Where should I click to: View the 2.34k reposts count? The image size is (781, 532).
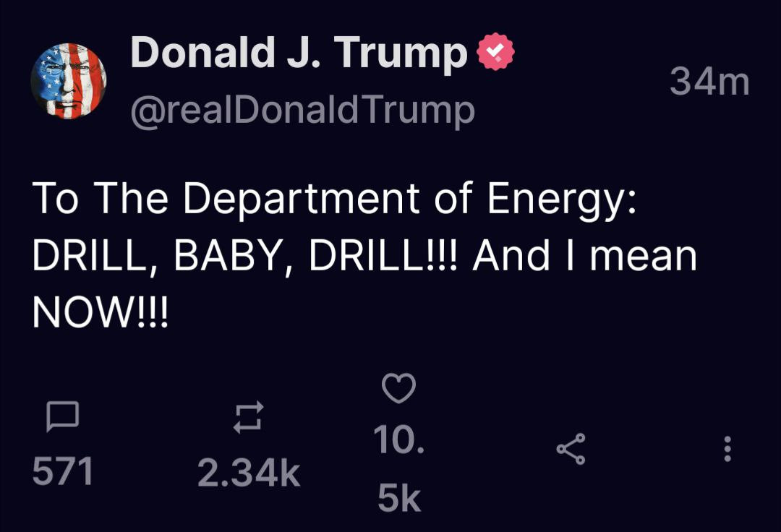(x=249, y=473)
